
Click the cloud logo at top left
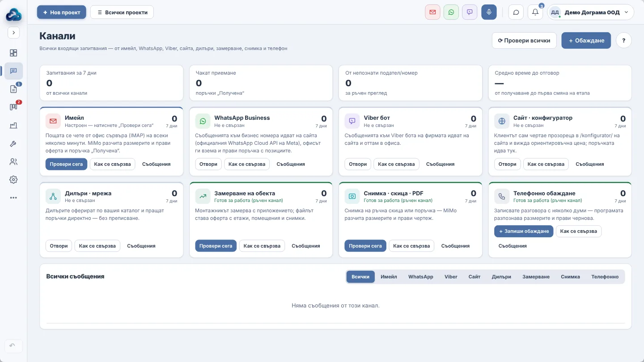pos(13,15)
